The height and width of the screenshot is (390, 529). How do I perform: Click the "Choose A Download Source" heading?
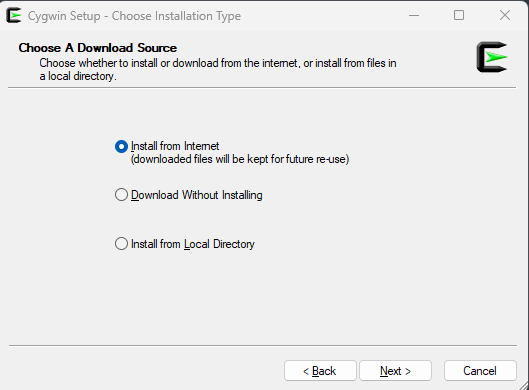98,48
